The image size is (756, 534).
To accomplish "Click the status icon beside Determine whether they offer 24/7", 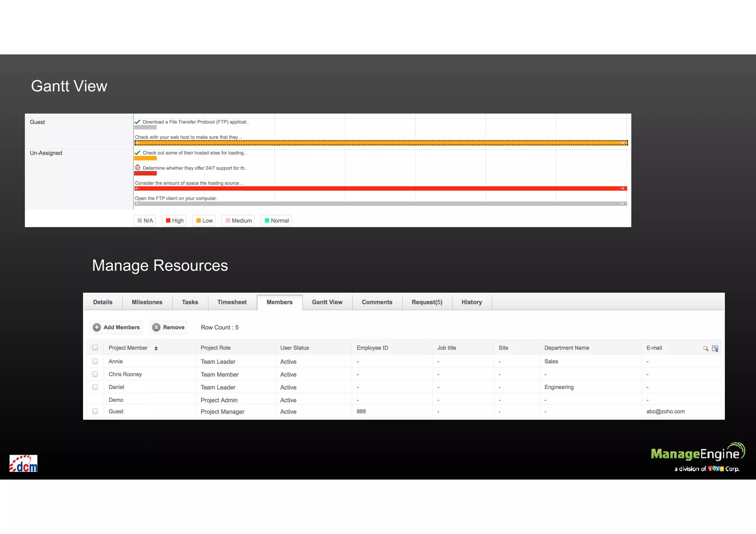I will coord(137,168).
